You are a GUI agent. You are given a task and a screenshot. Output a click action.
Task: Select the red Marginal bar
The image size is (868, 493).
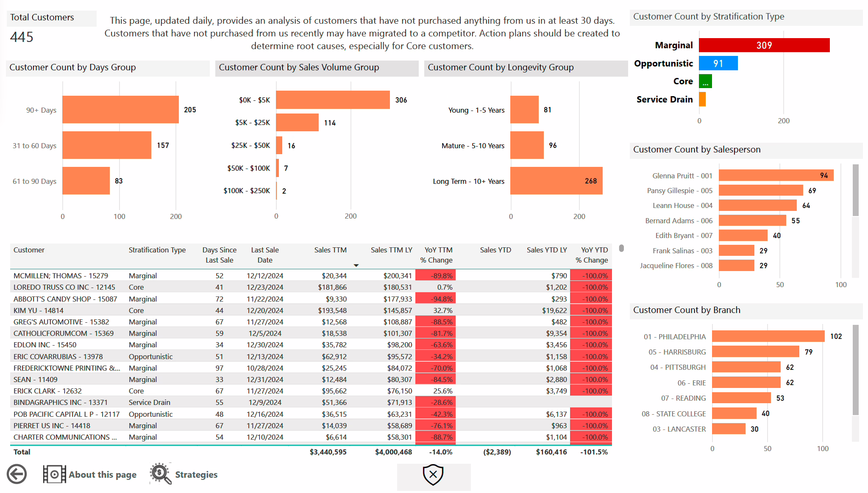764,45
